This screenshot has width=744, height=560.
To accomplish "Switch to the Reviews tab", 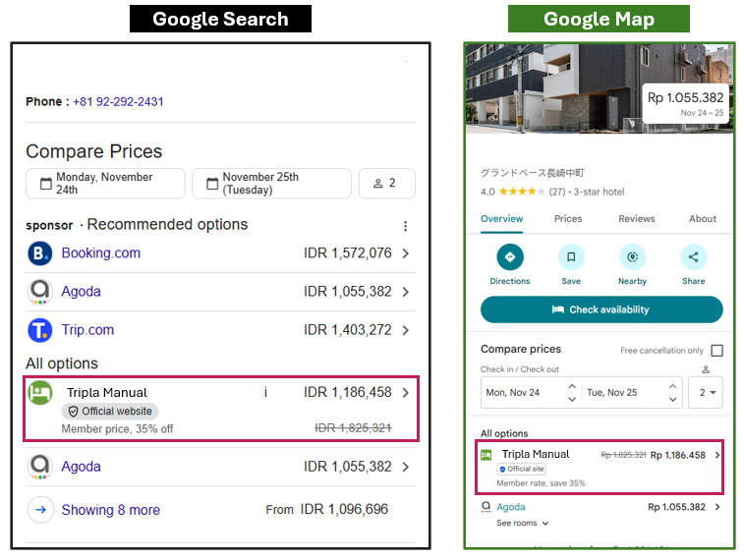I will [x=636, y=219].
